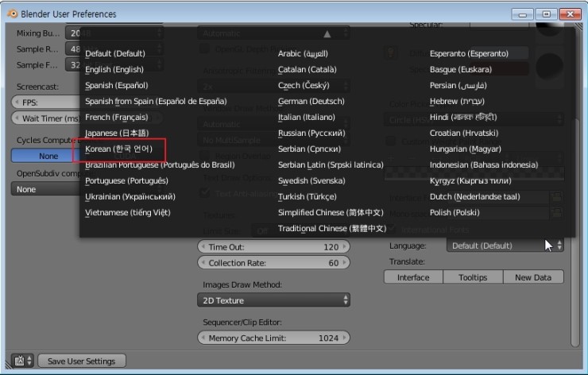
Task: Choose Spanish from Spain option
Action: 156,101
